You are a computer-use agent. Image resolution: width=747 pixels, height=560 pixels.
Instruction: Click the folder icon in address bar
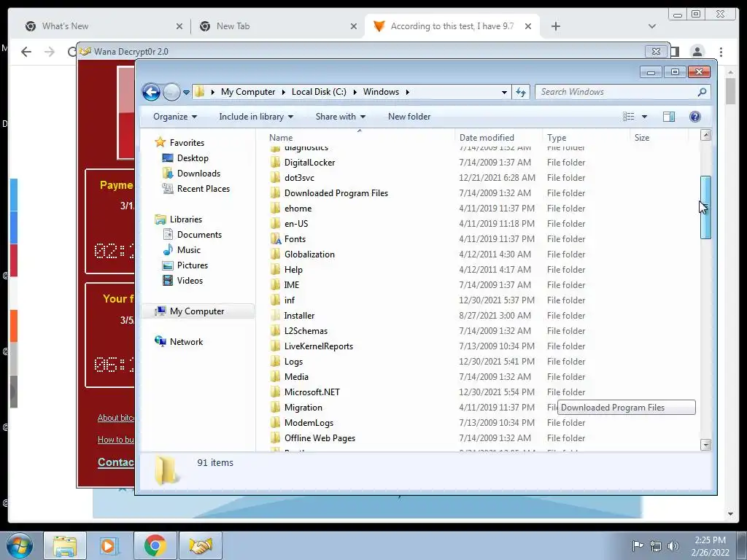point(200,91)
